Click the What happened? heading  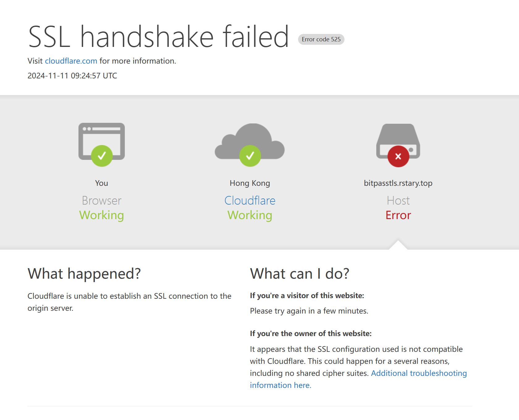(x=84, y=274)
